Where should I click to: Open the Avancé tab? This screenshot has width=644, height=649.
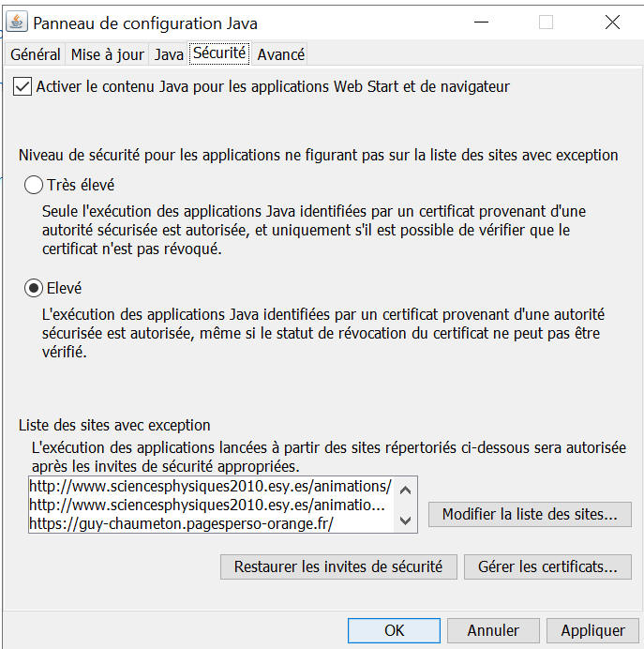(281, 54)
